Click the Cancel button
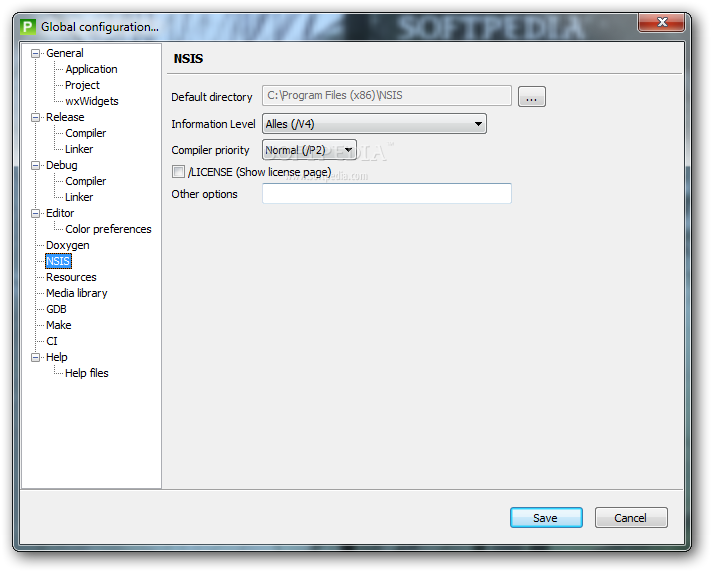The image size is (712, 572). coord(631,518)
